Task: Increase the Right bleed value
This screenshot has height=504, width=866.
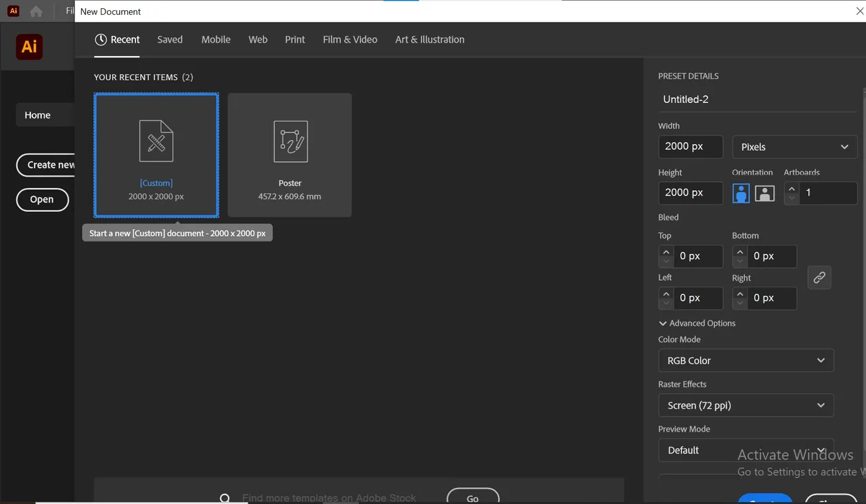Action: click(x=740, y=294)
